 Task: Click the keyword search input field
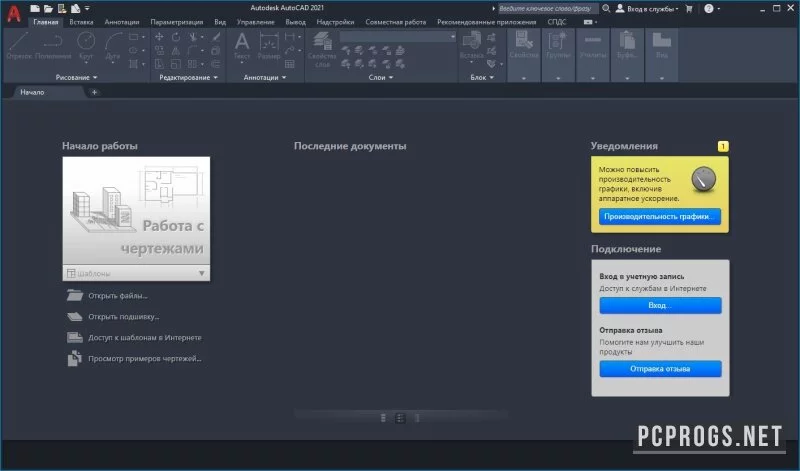tap(547, 9)
